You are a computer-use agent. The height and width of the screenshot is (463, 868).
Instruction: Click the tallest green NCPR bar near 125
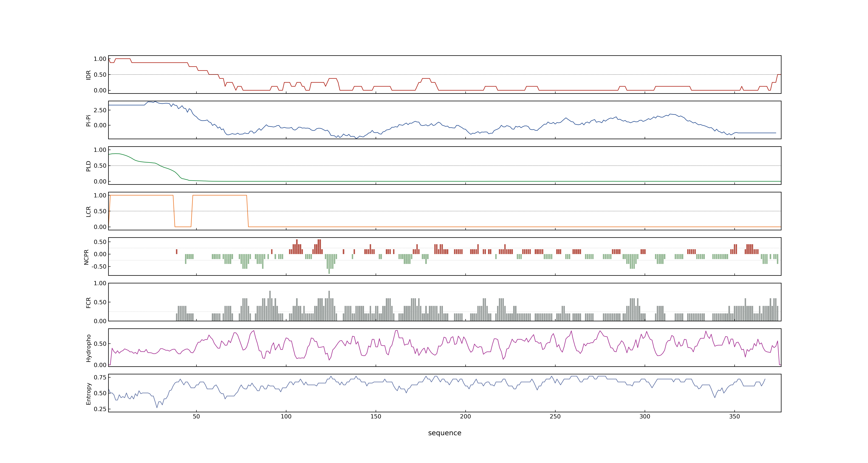(329, 264)
